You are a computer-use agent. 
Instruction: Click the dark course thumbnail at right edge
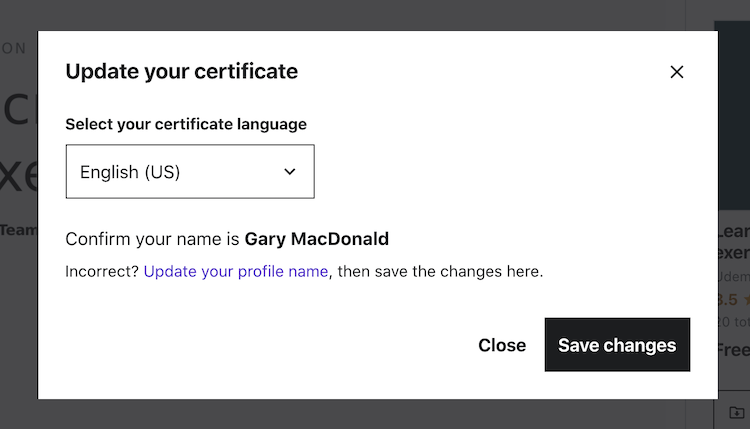click(733, 110)
